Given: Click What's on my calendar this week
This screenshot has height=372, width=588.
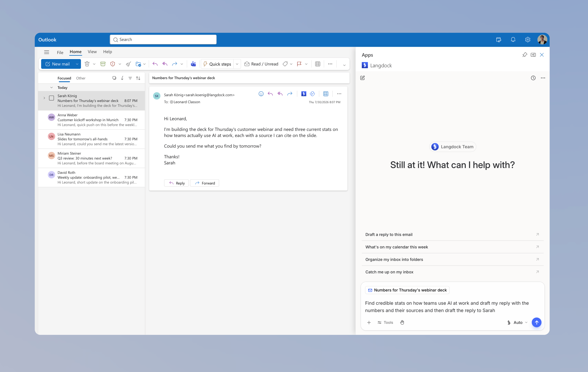Looking at the screenshot, I should [x=452, y=247].
